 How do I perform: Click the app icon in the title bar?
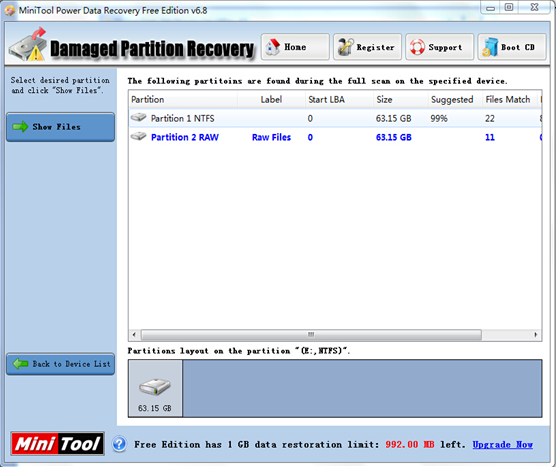pyautogui.click(x=10, y=10)
